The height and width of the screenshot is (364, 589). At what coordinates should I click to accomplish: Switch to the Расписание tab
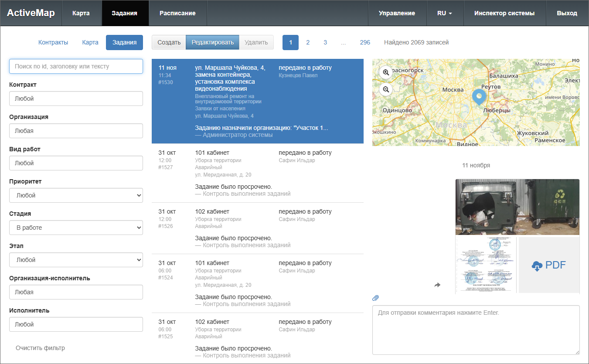click(177, 13)
